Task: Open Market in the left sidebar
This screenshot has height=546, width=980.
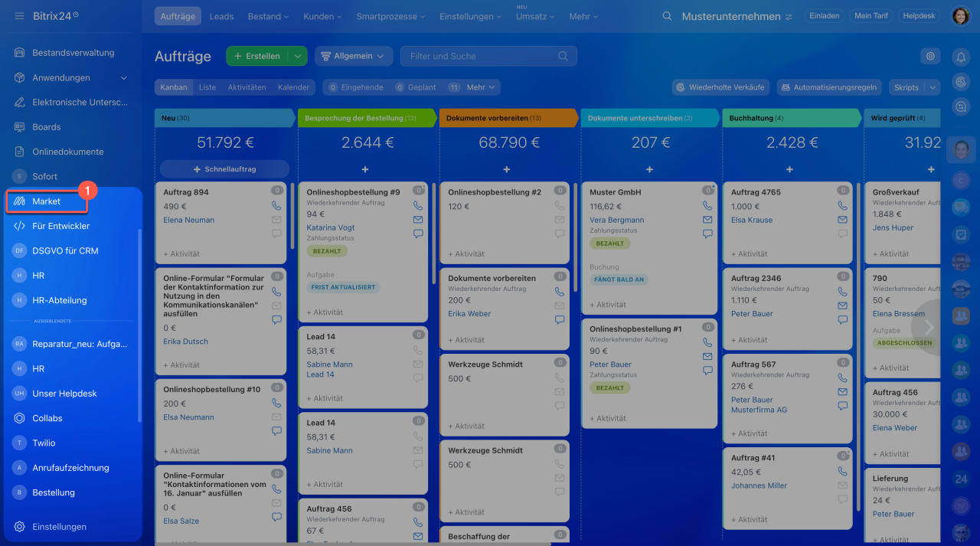Action: coord(47,201)
